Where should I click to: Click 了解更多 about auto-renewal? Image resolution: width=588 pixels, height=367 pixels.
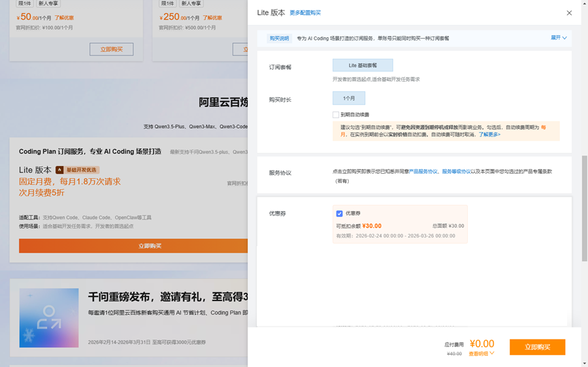[489, 135]
